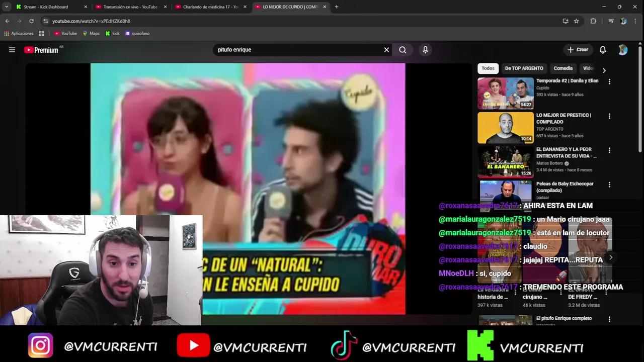Viewport: 644px width, 362px height.
Task: Advance the shelf with the right chevron
Action: point(611,257)
